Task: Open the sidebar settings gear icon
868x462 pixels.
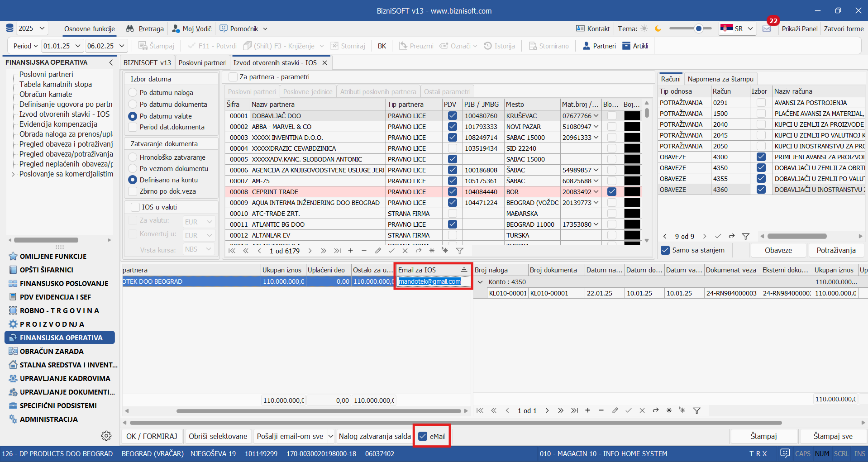Action: tap(106, 435)
